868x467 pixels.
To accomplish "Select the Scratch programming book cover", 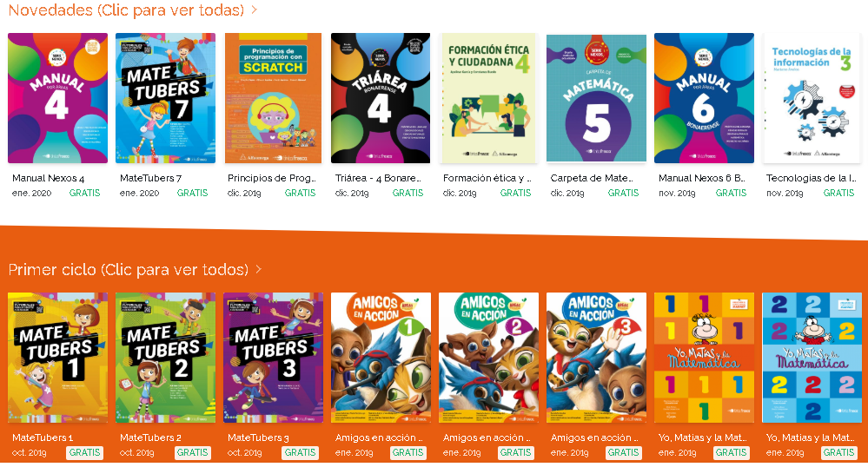I will coord(273,98).
